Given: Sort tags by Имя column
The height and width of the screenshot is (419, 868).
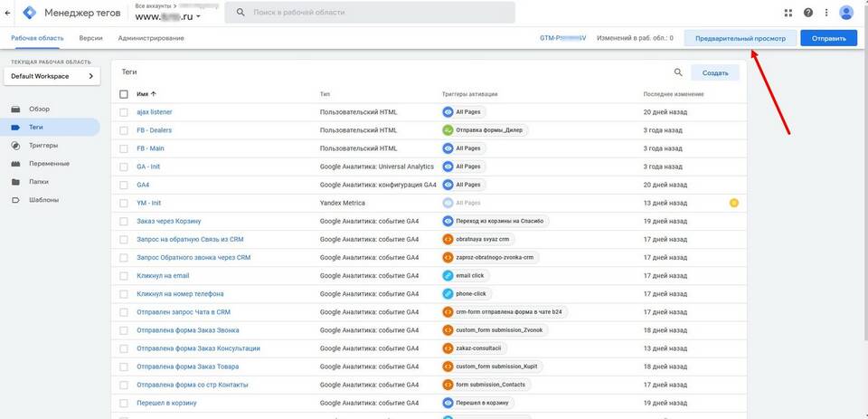Looking at the screenshot, I should (x=146, y=94).
